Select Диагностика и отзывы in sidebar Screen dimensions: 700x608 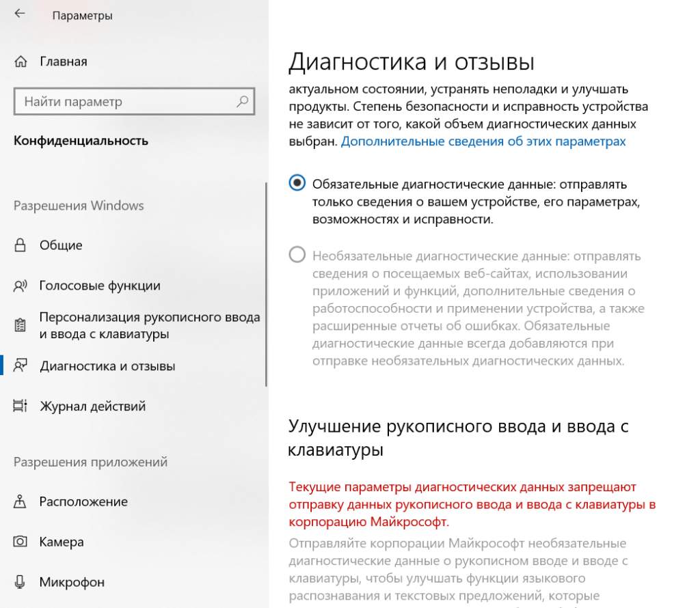107,365
